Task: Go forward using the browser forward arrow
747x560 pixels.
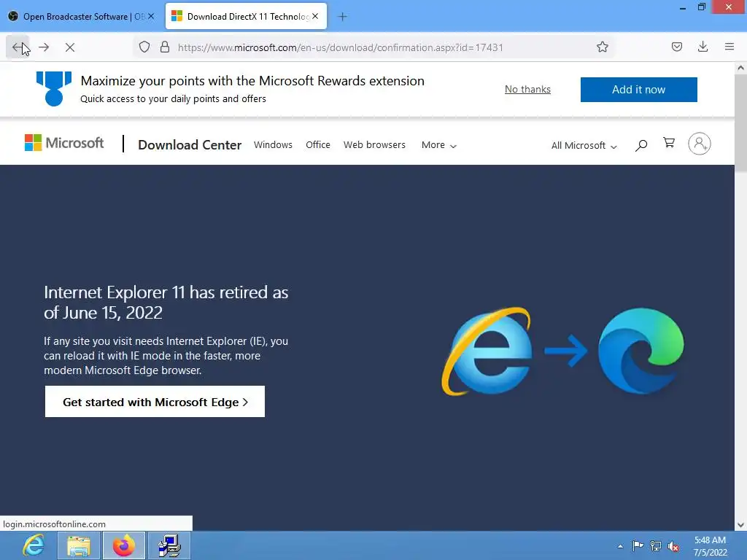Action: [44, 47]
